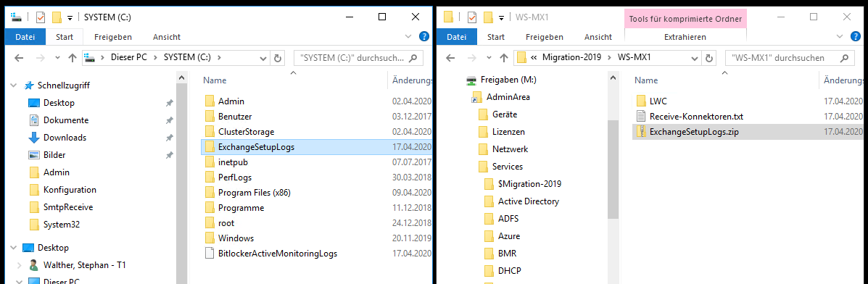Click new folder icon in WS-MX1 title bar
Image resolution: width=868 pixels, height=284 pixels.
488,17
